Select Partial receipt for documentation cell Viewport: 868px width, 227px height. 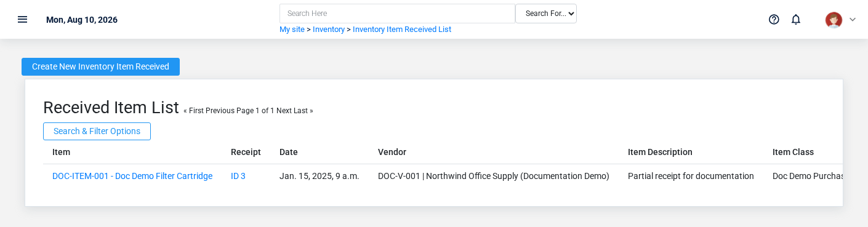691,176
